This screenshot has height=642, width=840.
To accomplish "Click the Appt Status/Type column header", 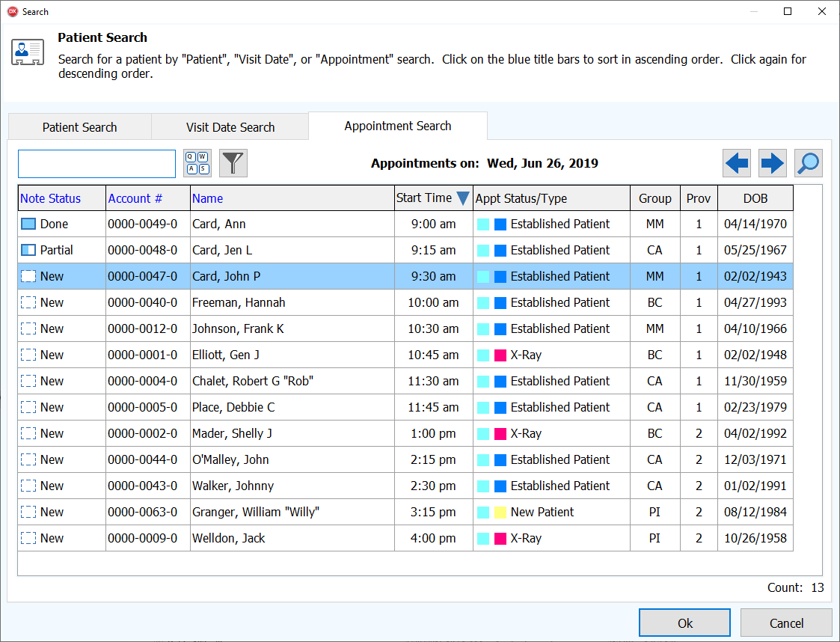I will point(552,198).
